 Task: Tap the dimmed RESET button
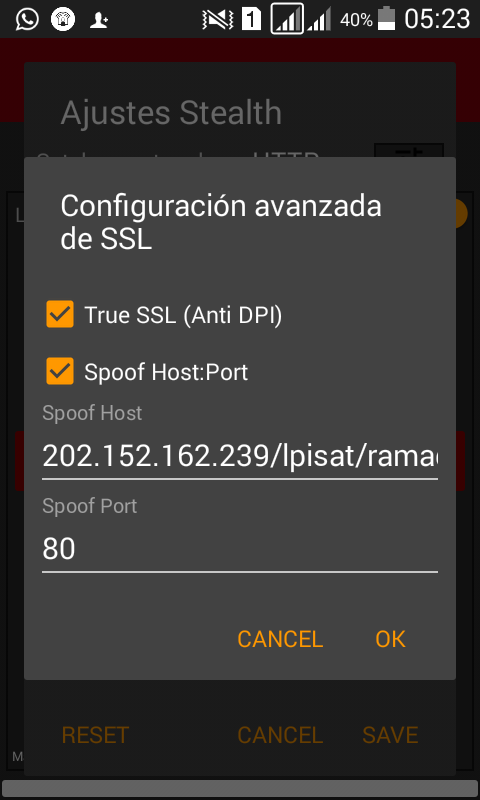coord(95,735)
